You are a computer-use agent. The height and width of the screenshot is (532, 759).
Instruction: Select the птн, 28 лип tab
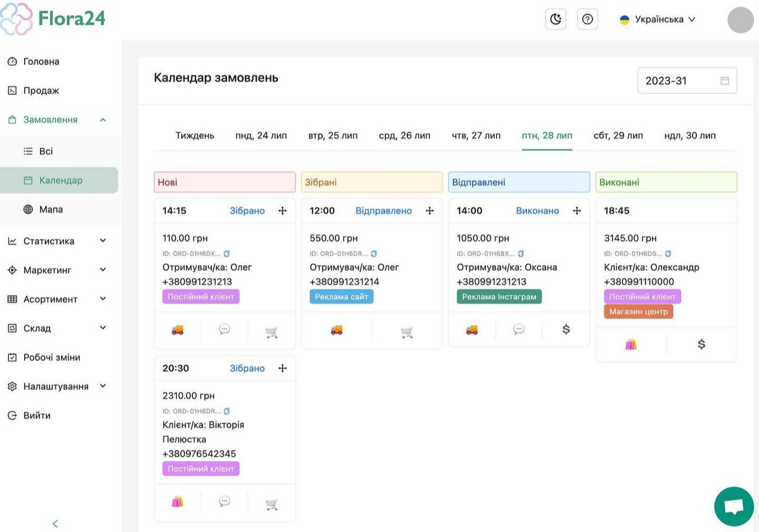pyautogui.click(x=547, y=136)
